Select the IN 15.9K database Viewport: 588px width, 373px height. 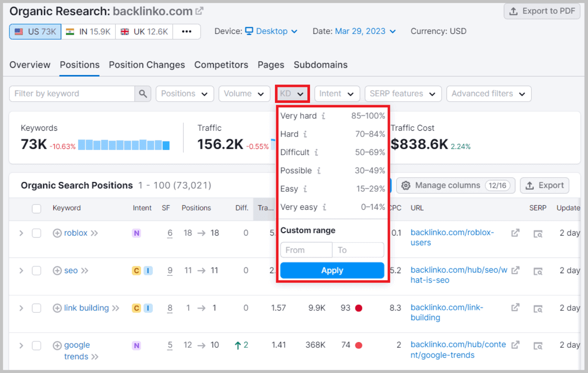pyautogui.click(x=88, y=32)
